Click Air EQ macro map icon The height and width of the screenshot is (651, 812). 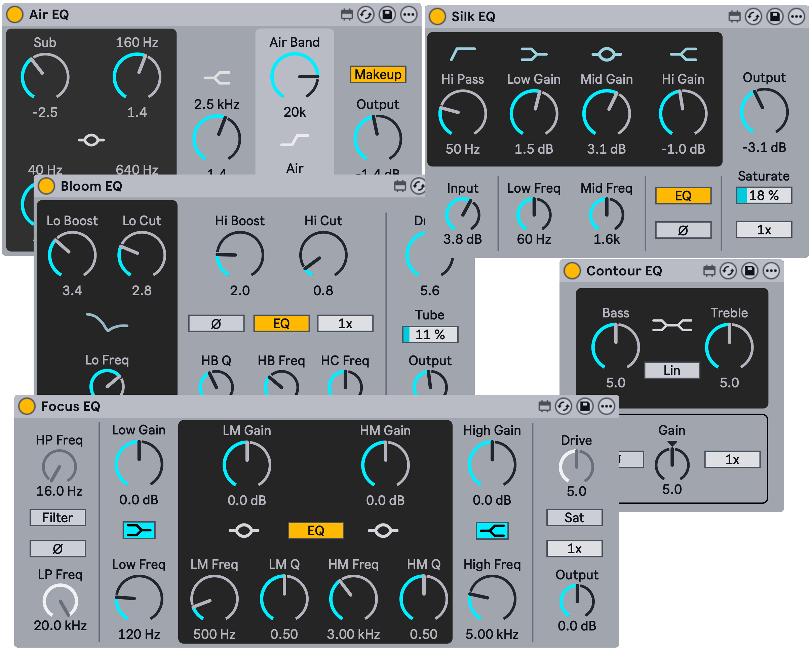pyautogui.click(x=347, y=15)
